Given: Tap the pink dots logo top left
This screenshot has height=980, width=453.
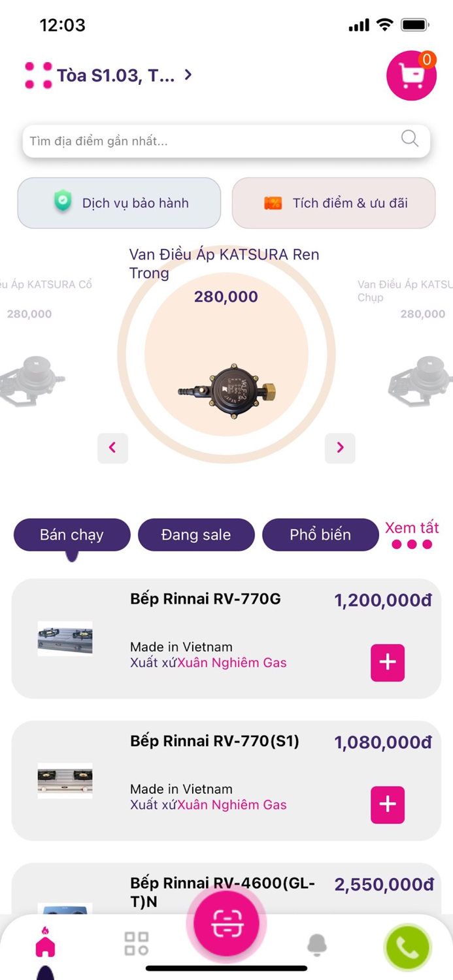Looking at the screenshot, I should point(38,74).
